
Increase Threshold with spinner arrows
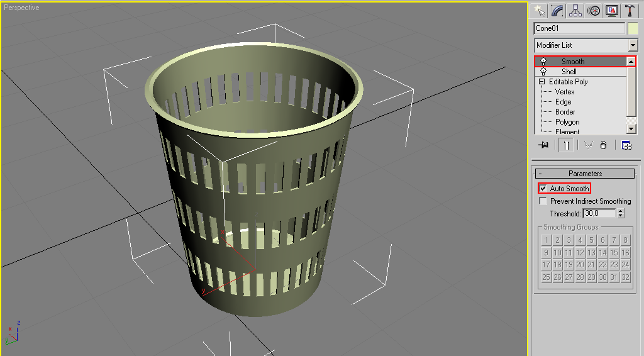coord(621,211)
